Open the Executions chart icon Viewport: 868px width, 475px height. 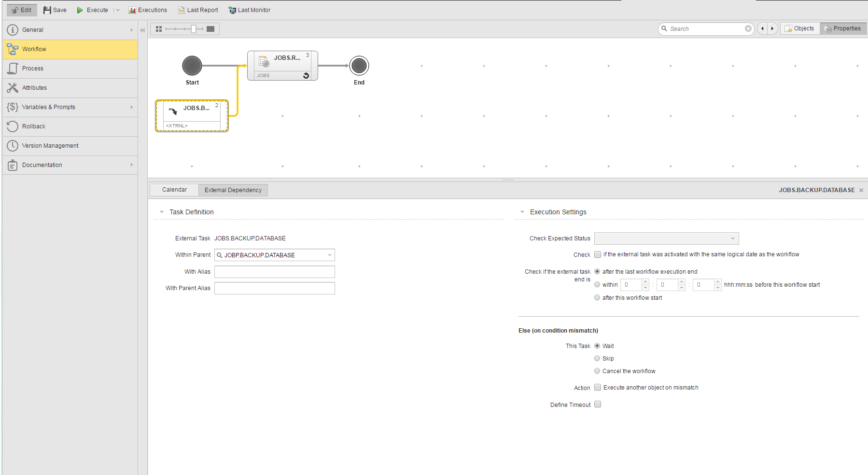click(x=132, y=10)
